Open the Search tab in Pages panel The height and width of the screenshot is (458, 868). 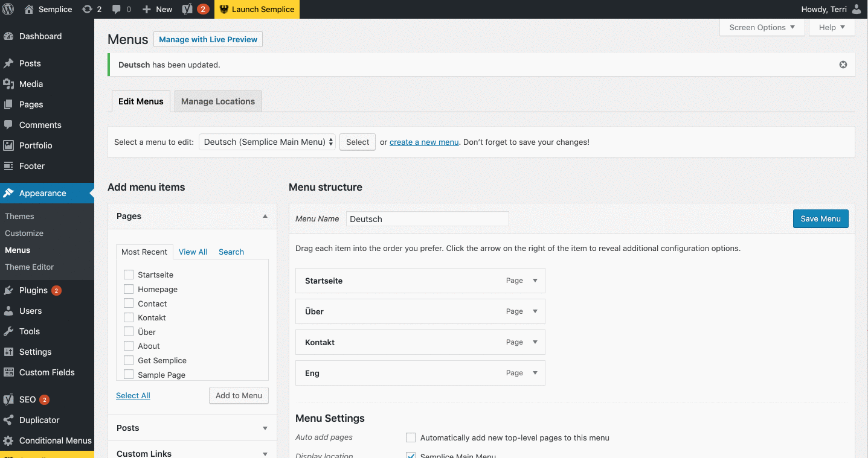[231, 252]
